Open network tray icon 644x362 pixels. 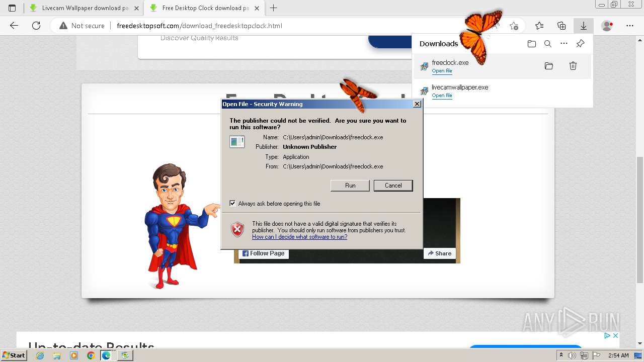584,355
